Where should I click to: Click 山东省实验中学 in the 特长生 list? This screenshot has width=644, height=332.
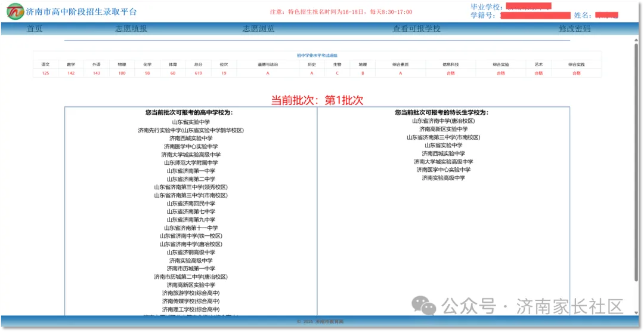[443, 145]
